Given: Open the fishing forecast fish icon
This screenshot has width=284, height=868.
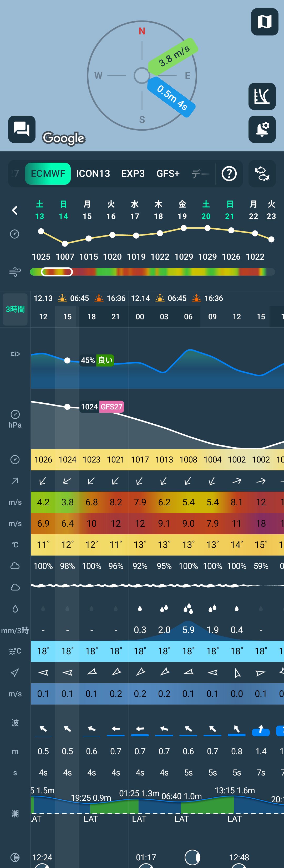Looking at the screenshot, I should pyautogui.click(x=262, y=173).
